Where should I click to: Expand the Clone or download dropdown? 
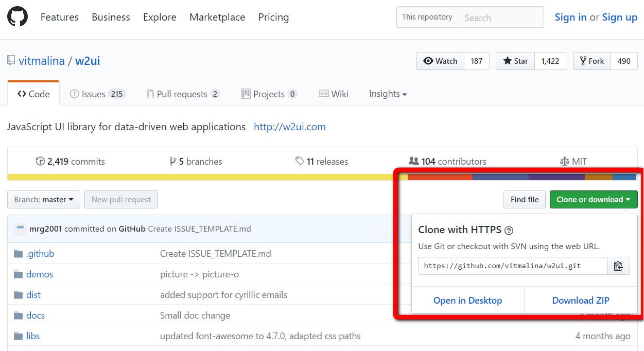(x=594, y=200)
